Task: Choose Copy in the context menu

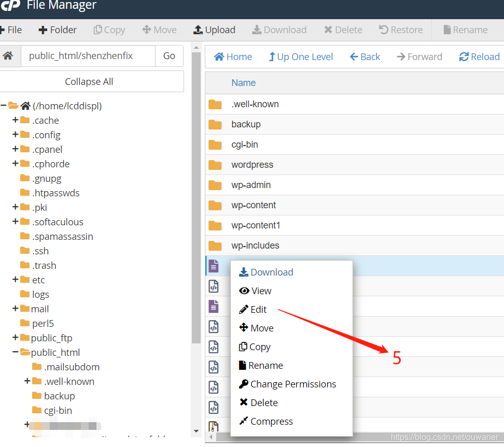Action: 255,347
